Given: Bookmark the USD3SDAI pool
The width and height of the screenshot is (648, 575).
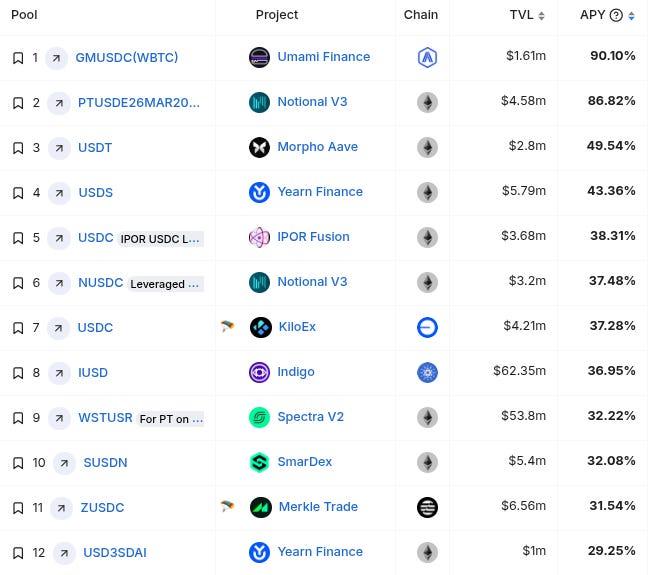Looking at the screenshot, I should (x=18, y=553).
